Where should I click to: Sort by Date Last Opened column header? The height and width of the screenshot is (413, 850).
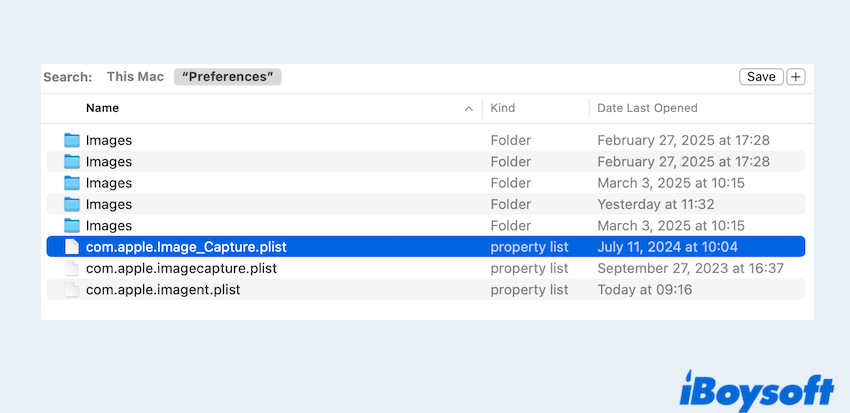[647, 108]
